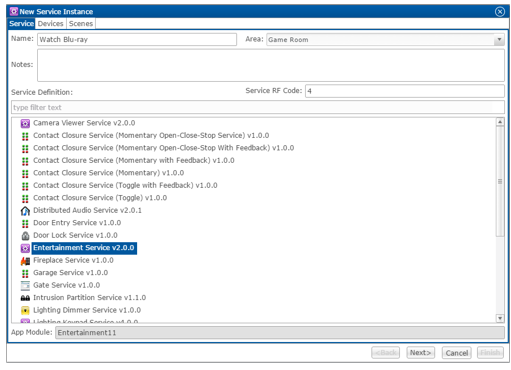This screenshot has width=511, height=370.
Task: Open the Area dropdown showing Game Room
Action: coord(385,40)
